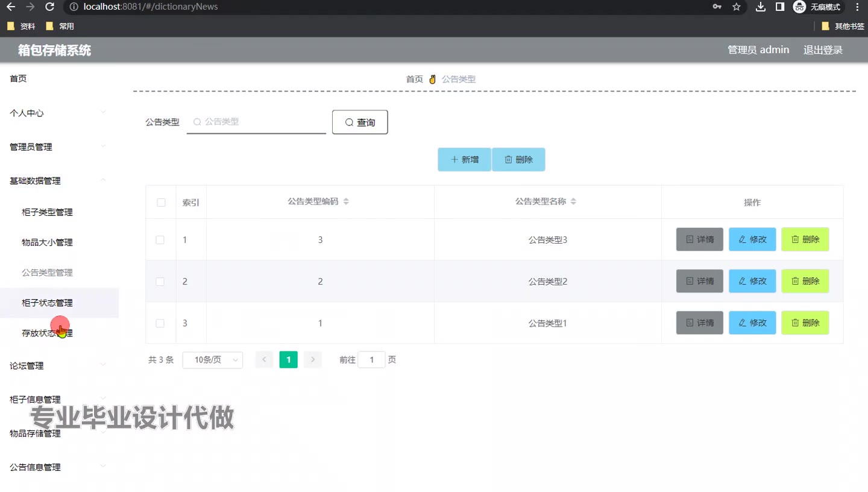
Task: Click 删除 for 公告类型3
Action: pos(805,239)
